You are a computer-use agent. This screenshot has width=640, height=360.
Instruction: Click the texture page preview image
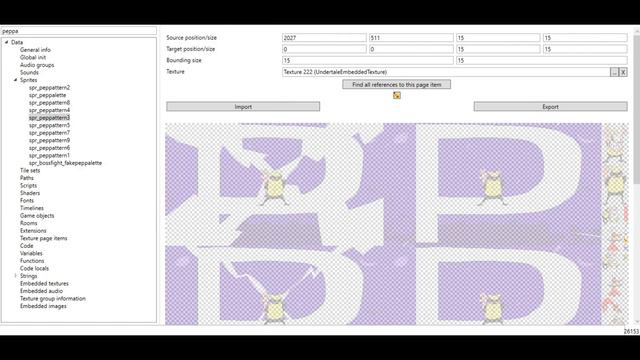click(396, 224)
